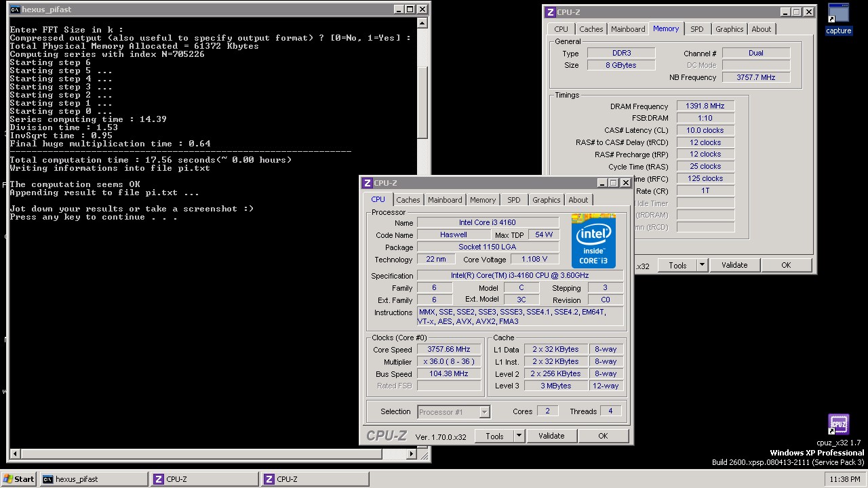This screenshot has width=868, height=488.
Task: Click Code Name value Haswell
Action: [x=453, y=235]
